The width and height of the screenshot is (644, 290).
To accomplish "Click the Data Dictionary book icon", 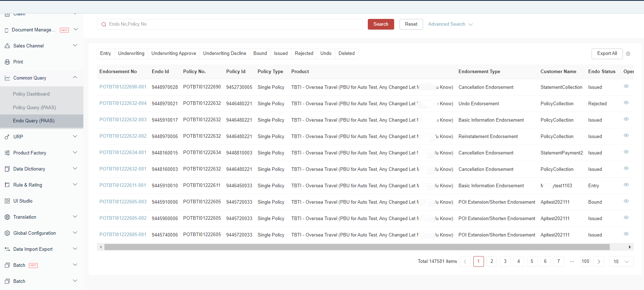I will tap(7, 169).
